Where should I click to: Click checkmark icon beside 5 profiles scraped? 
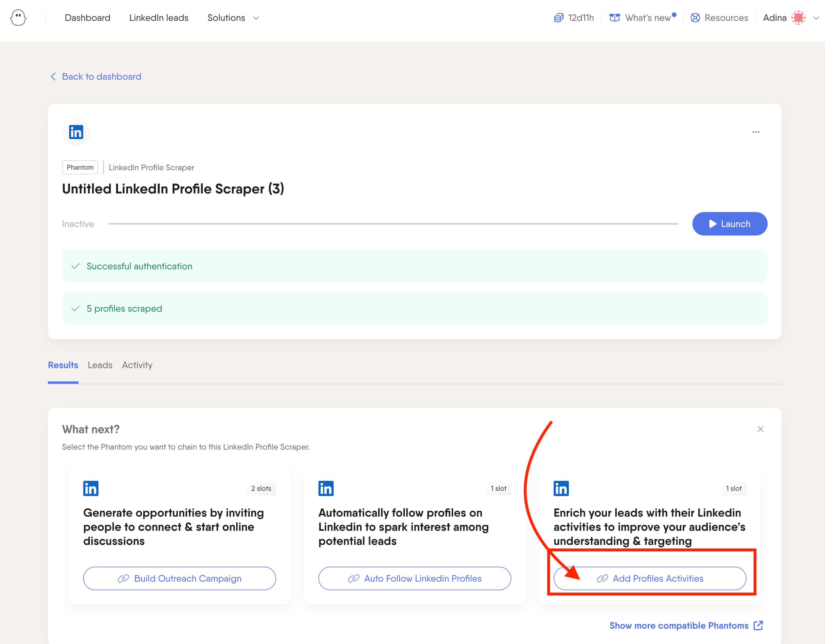pos(75,308)
